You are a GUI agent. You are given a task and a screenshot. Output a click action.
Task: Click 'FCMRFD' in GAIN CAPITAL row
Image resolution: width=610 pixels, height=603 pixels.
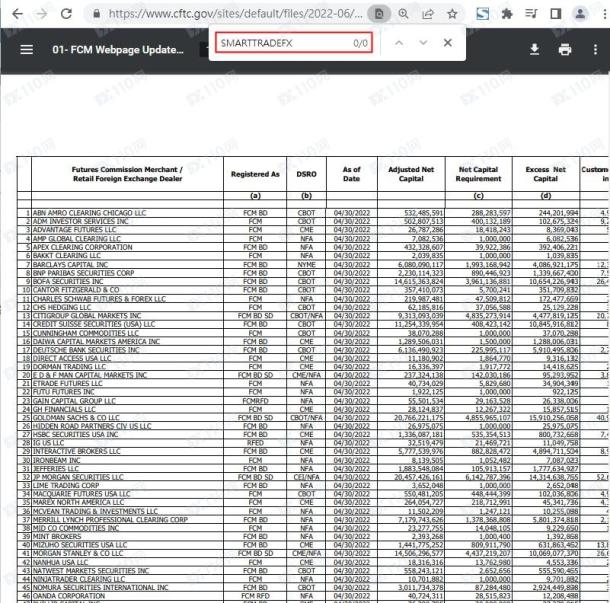point(255,401)
